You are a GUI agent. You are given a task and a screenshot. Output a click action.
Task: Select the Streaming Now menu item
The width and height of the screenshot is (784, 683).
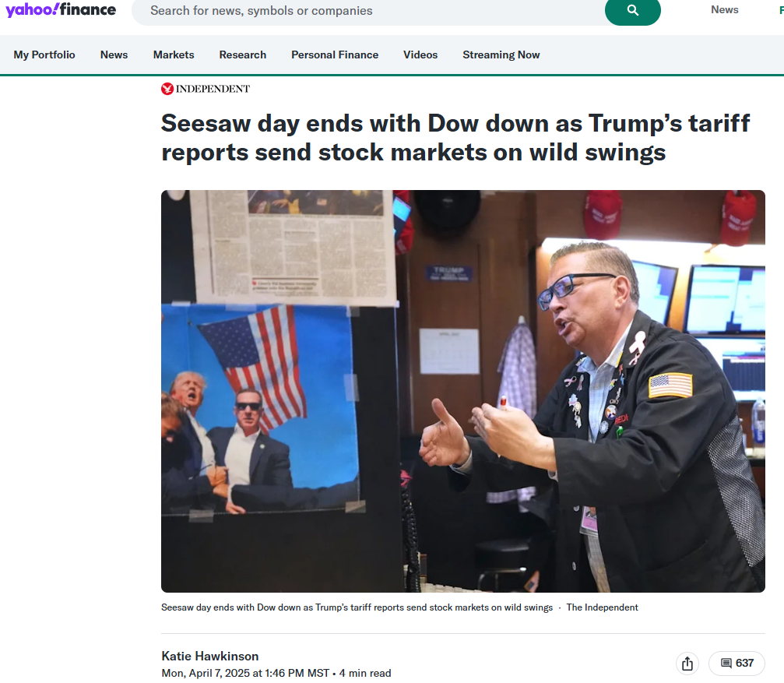(x=501, y=55)
